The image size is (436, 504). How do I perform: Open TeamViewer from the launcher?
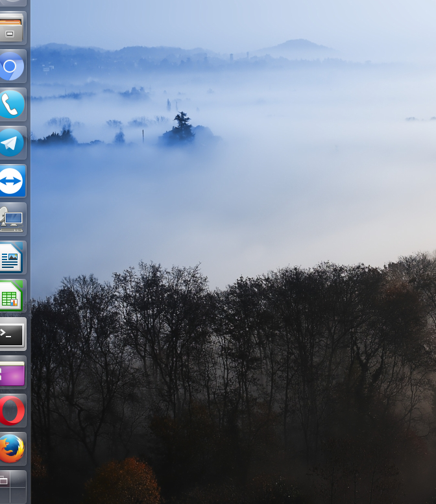click(11, 181)
